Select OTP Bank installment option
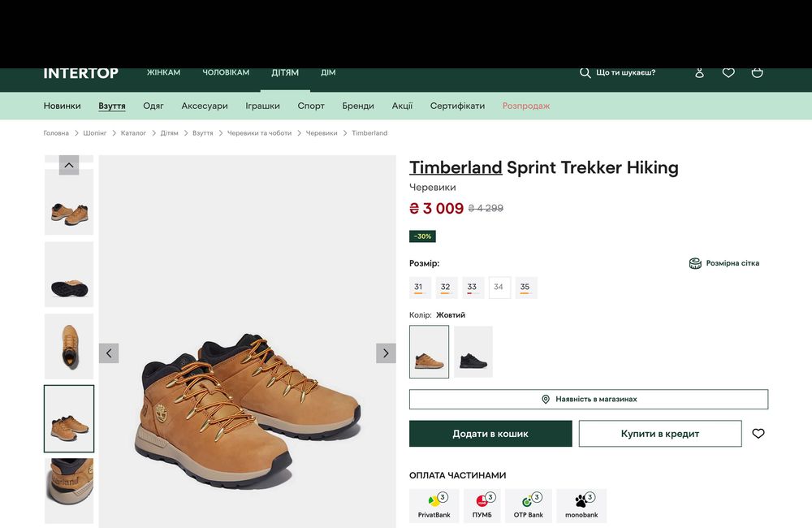This screenshot has height=528, width=812. point(529,506)
